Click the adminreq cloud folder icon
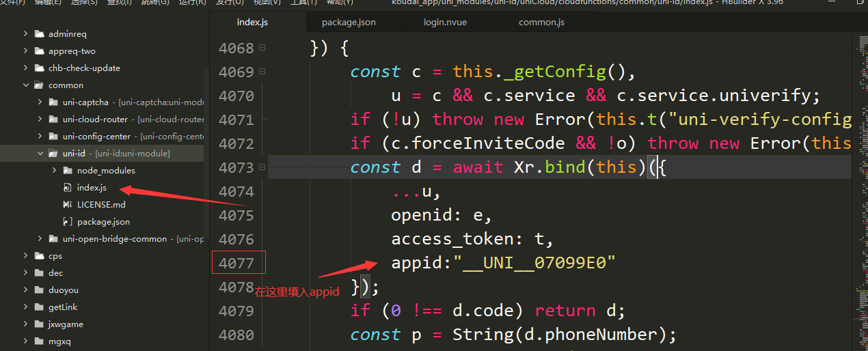This screenshot has width=868, height=351. (x=39, y=34)
